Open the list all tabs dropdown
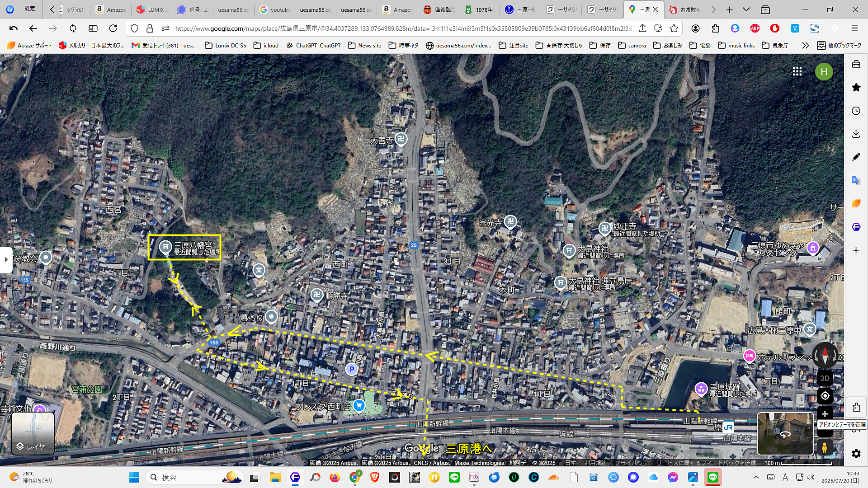The width and height of the screenshot is (868, 488). click(x=746, y=9)
